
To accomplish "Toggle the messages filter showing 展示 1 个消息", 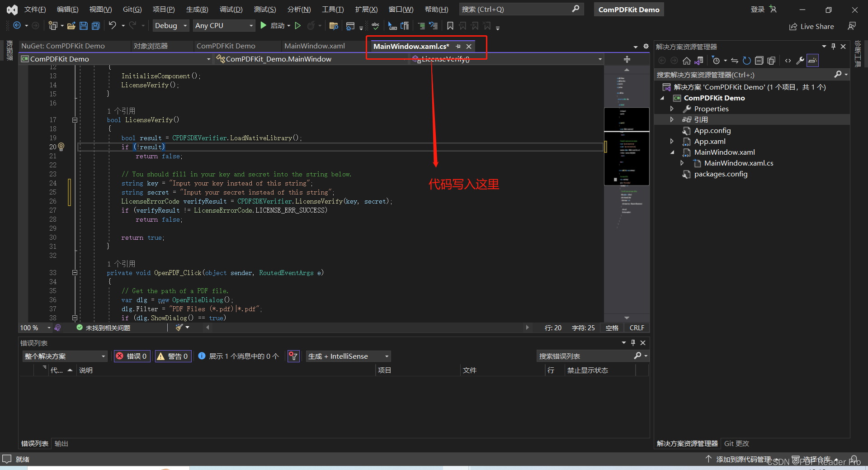I will tap(239, 356).
